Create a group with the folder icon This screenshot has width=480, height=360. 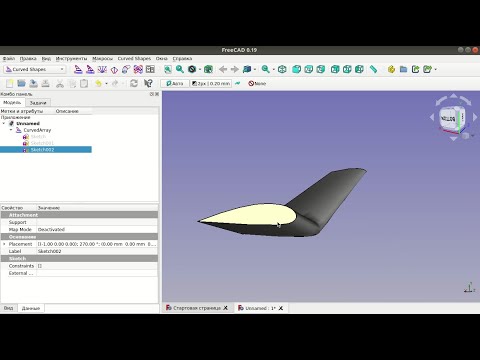pyautogui.click(x=403, y=69)
